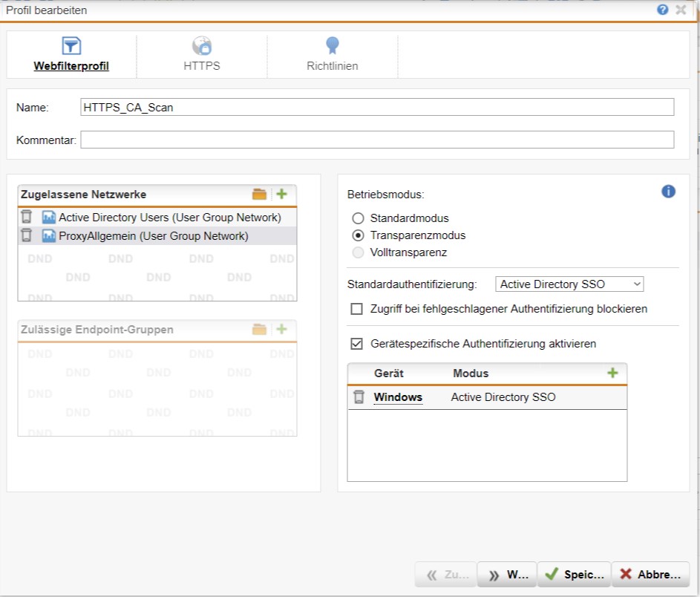Add device authentication with green plus icon
The image size is (700, 597).
coord(612,373)
